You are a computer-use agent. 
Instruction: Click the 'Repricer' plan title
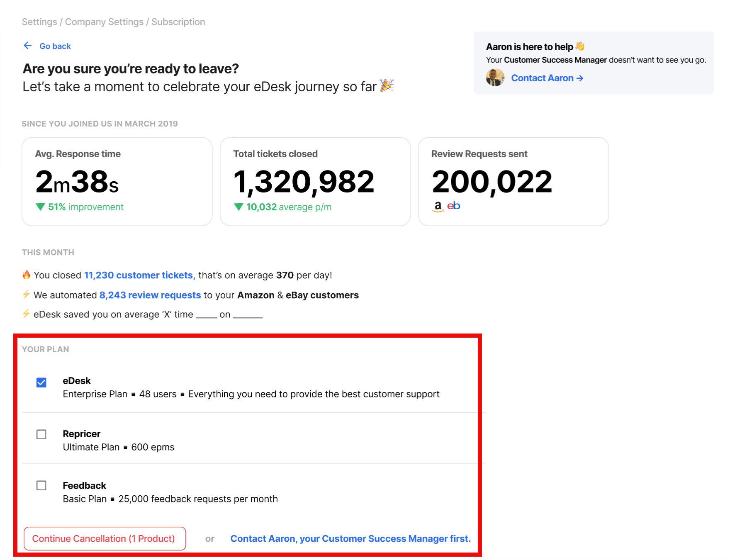coord(82,434)
